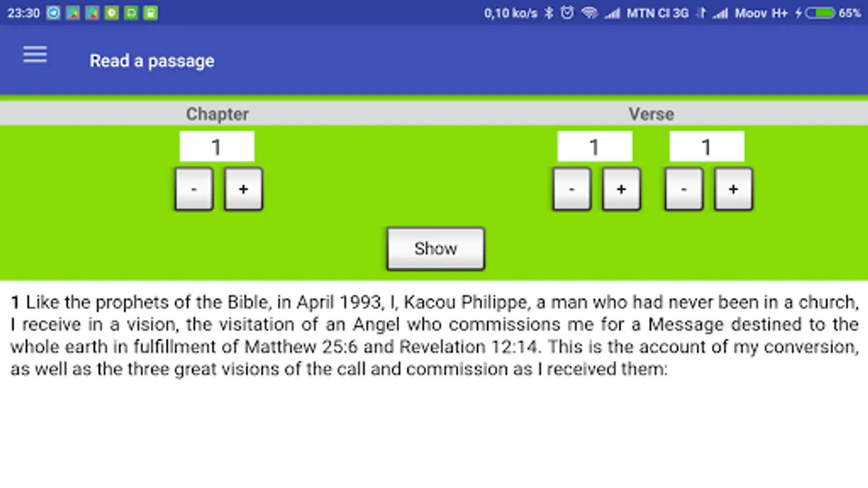Click the first Verse number field
Viewport: 868px width, 488px height.
tap(595, 146)
